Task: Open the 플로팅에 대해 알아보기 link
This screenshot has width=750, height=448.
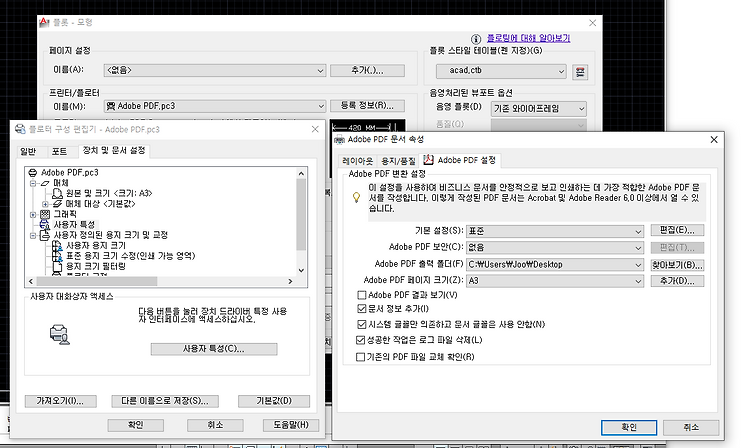Action: 529,38
